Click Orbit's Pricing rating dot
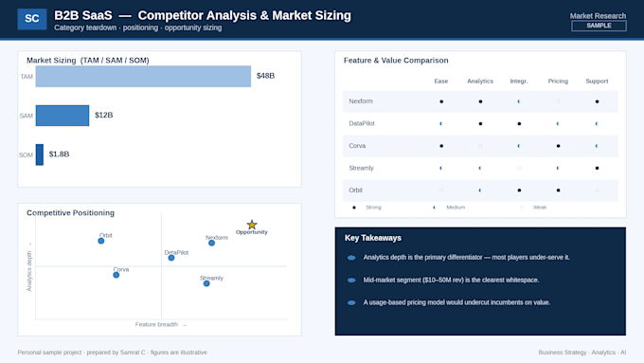The image size is (644, 363). pos(558,191)
